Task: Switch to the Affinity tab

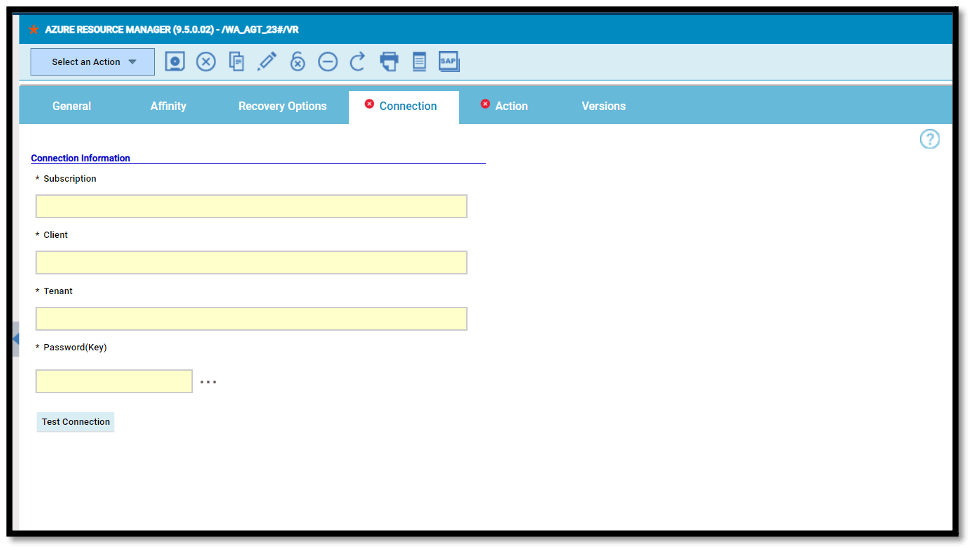Action: (168, 106)
